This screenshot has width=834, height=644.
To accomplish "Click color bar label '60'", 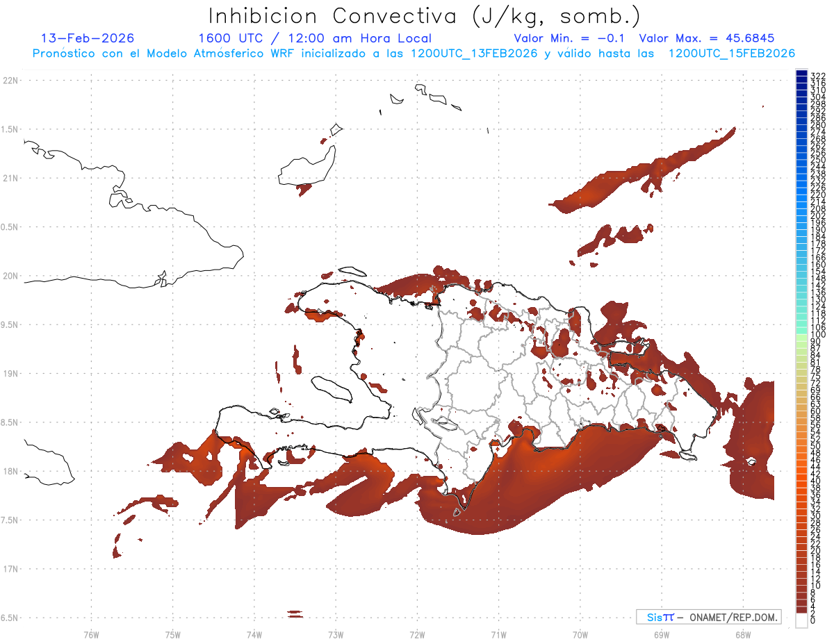I will coord(816,411).
